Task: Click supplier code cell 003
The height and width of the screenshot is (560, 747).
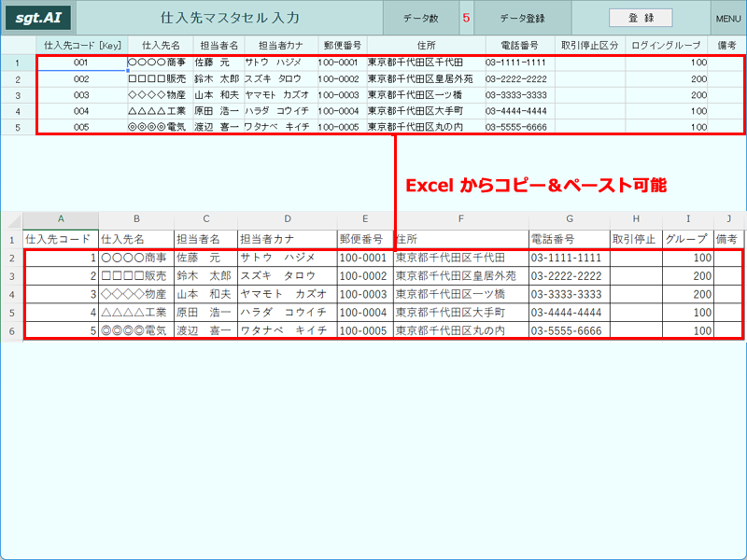Action: pos(82,95)
